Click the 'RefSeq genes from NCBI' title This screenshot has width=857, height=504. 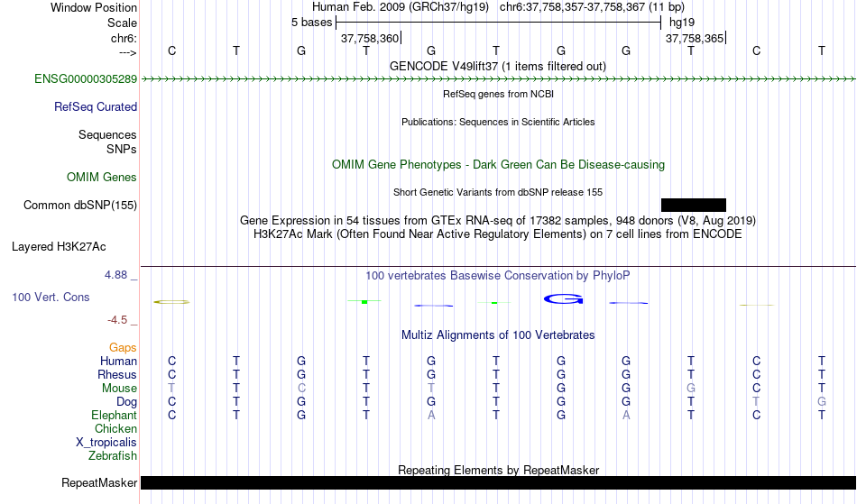498,94
